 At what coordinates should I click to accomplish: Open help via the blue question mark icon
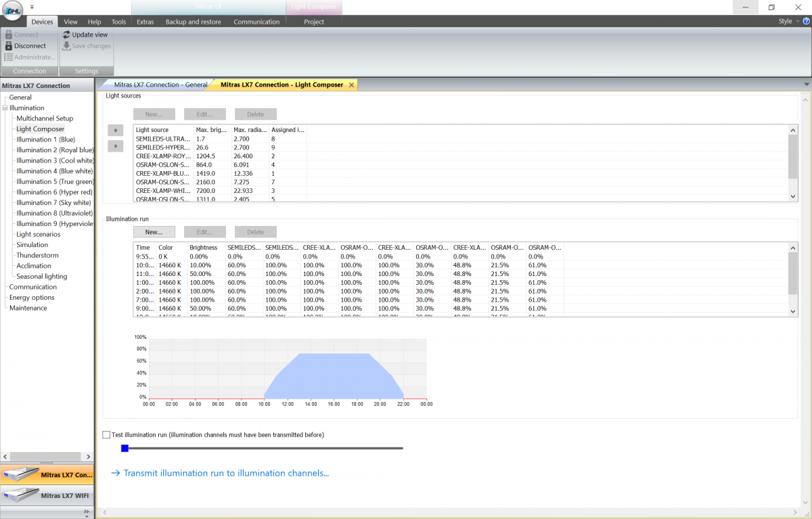point(806,22)
